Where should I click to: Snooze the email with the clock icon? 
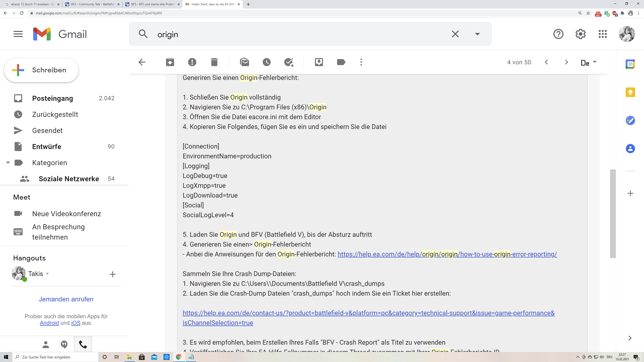click(267, 62)
